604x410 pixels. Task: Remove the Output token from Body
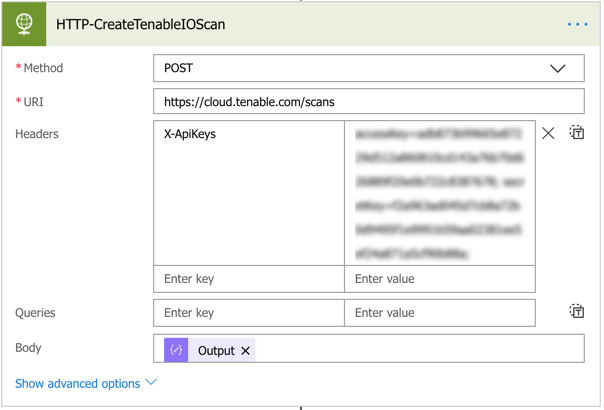tap(245, 351)
